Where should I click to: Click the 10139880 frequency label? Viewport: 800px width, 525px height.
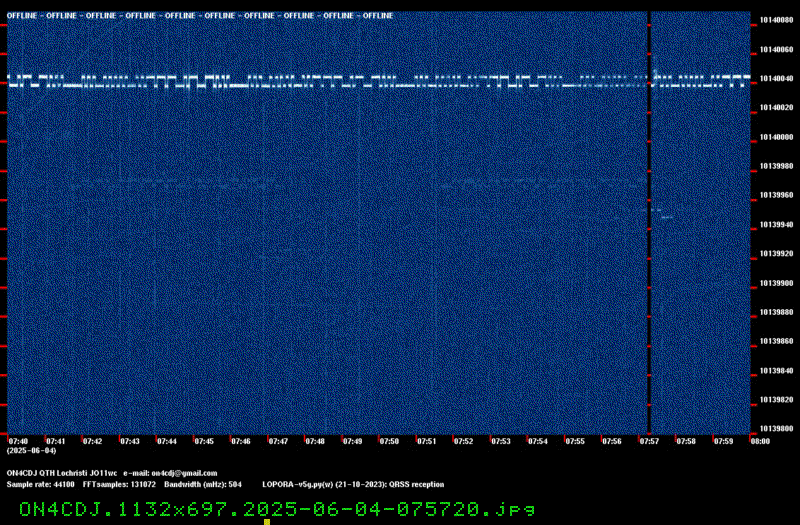(777, 312)
